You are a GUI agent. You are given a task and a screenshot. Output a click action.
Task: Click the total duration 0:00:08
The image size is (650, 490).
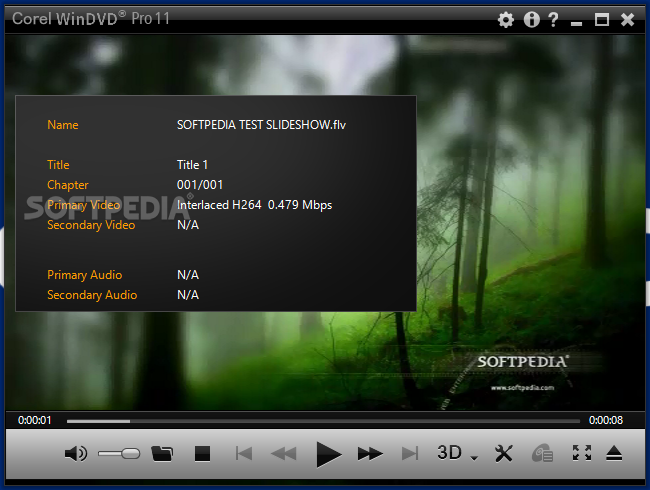[x=606, y=420]
